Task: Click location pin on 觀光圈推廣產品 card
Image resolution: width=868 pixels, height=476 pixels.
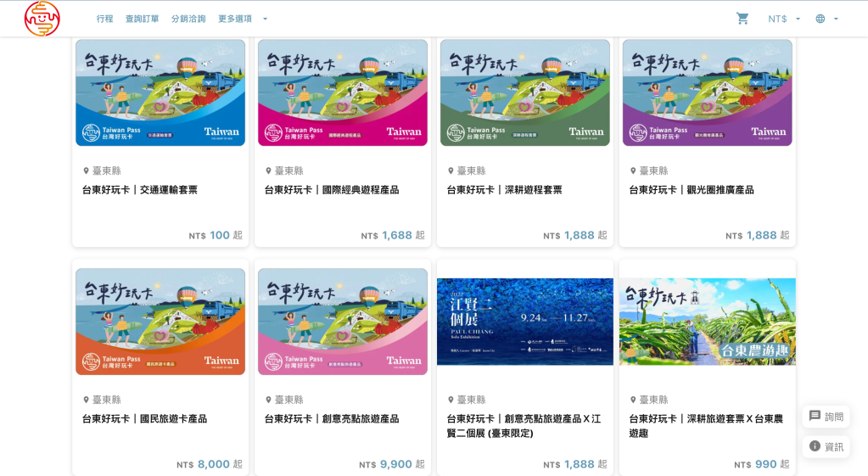Action: tap(633, 171)
